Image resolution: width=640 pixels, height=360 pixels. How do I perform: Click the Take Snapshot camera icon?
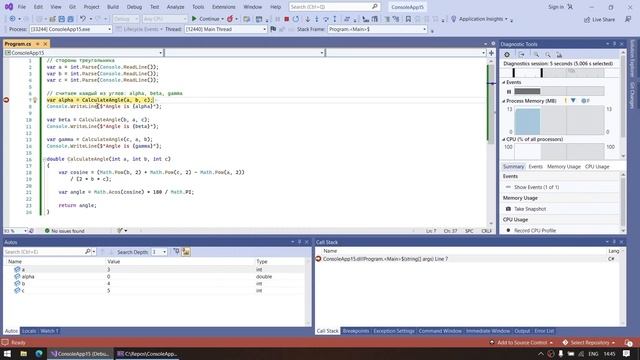pos(508,209)
